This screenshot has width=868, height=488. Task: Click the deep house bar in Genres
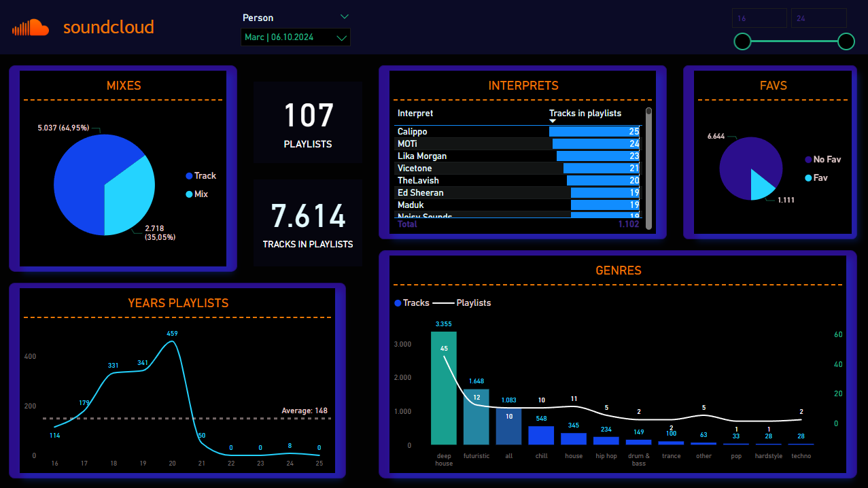click(443, 387)
